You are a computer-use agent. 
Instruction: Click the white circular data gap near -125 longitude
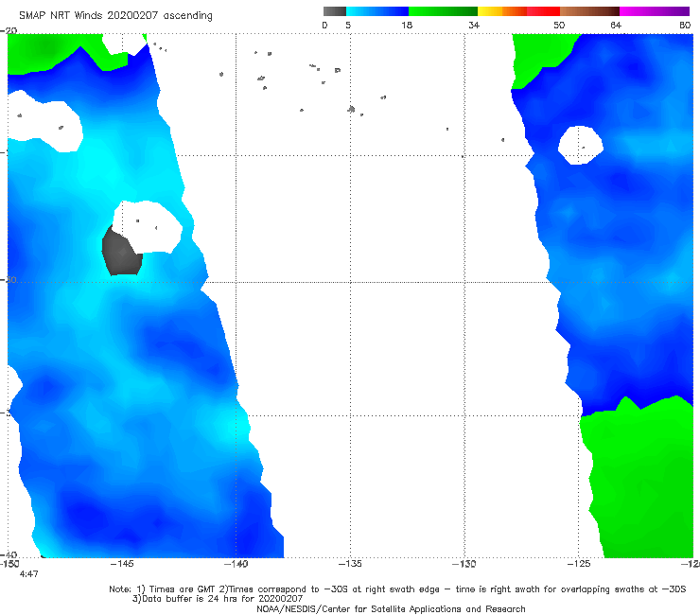coord(581,145)
